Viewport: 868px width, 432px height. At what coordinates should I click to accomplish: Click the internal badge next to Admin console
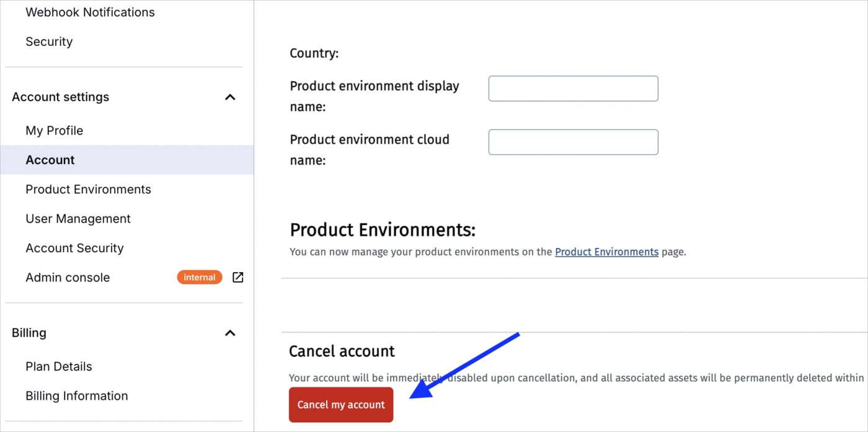(199, 277)
